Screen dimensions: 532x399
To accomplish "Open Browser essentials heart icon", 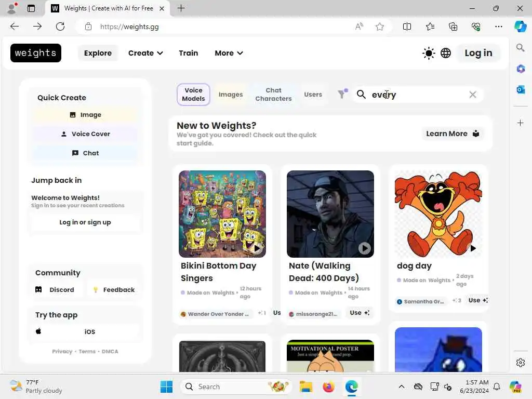I will click(476, 26).
